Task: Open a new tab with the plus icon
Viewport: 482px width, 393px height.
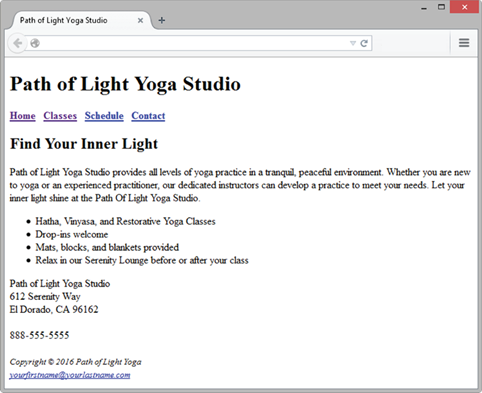Action: point(162,20)
